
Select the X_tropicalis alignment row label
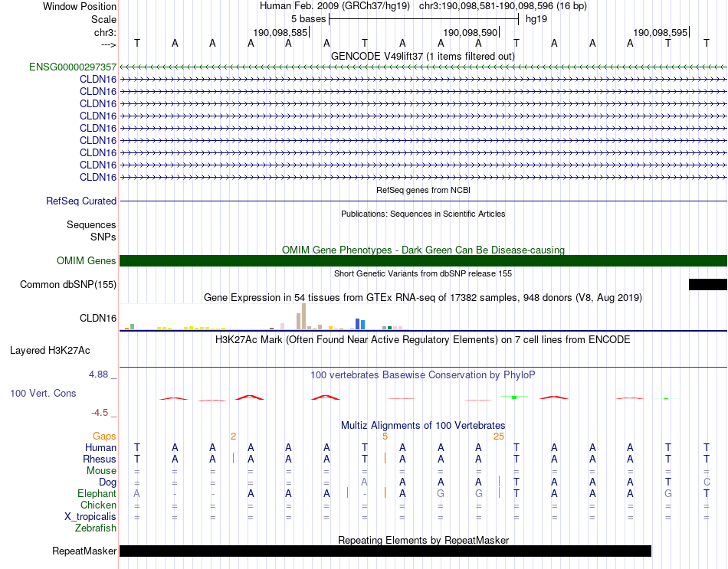tap(90, 517)
